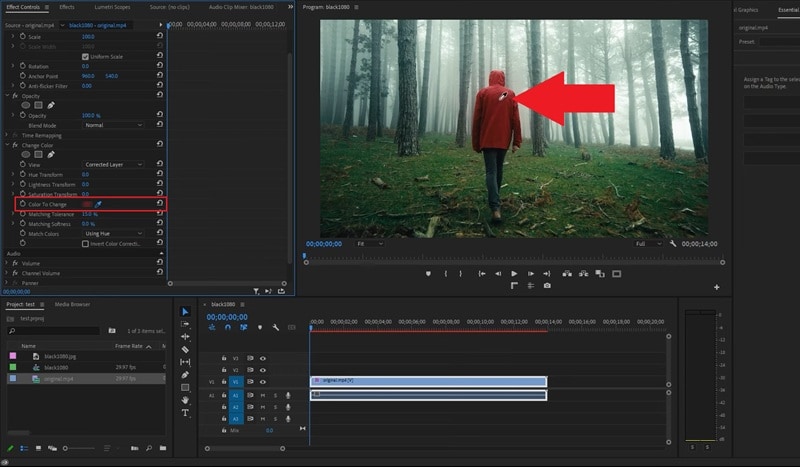Select original.mp4 video clip on timeline
Viewport: 800px width, 467px height.
429,381
